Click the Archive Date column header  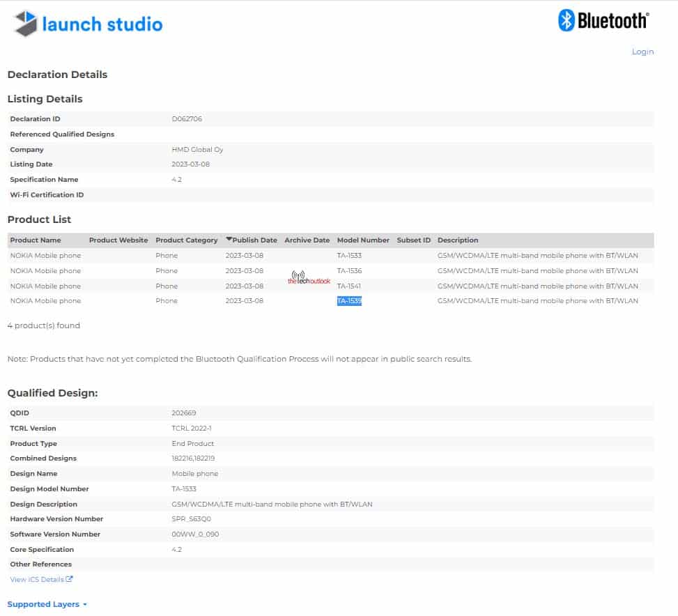(307, 240)
